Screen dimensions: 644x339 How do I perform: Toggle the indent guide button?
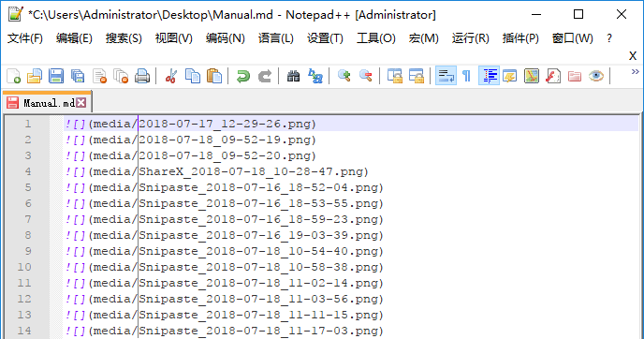489,76
